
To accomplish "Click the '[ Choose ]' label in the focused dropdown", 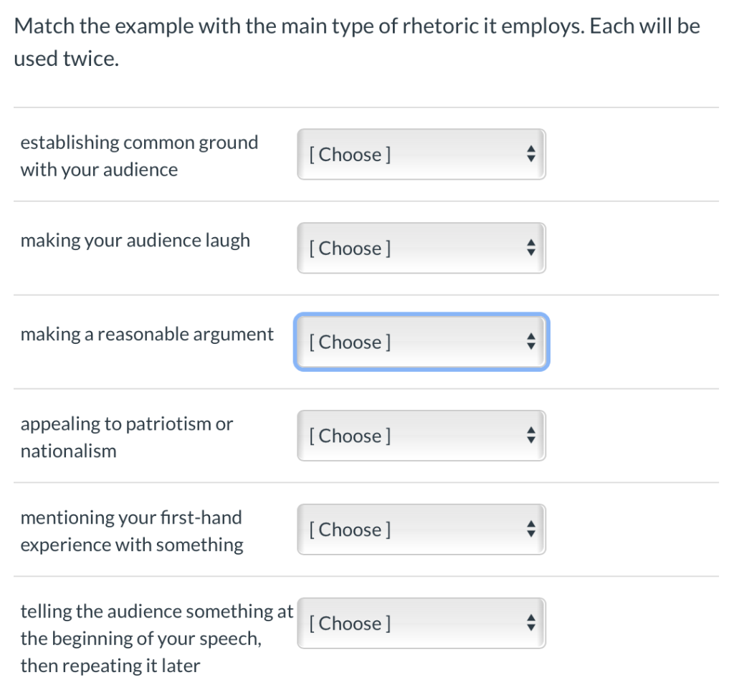I will (349, 342).
